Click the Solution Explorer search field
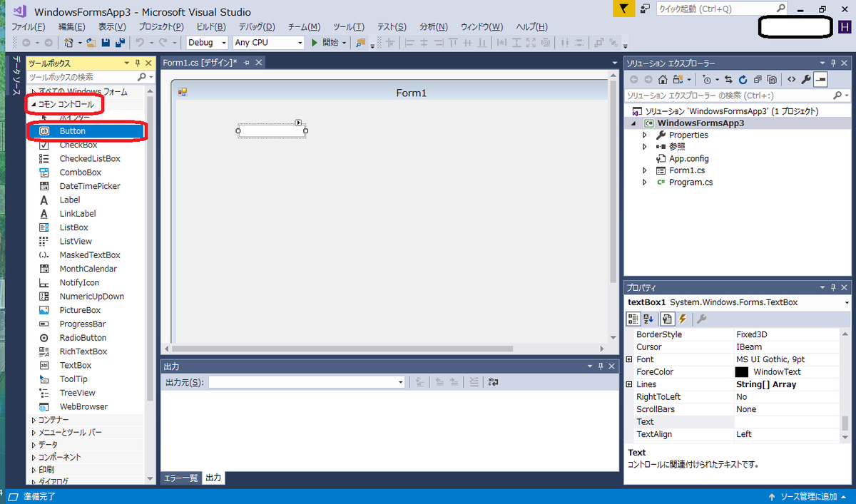The height and width of the screenshot is (504, 856). coord(728,96)
